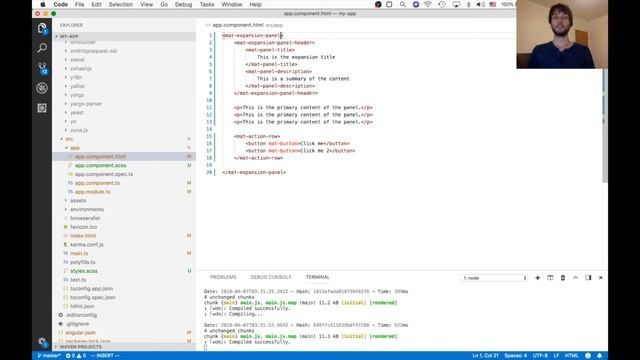
Task: Click LF line ending in status bar
Action: 556,356
